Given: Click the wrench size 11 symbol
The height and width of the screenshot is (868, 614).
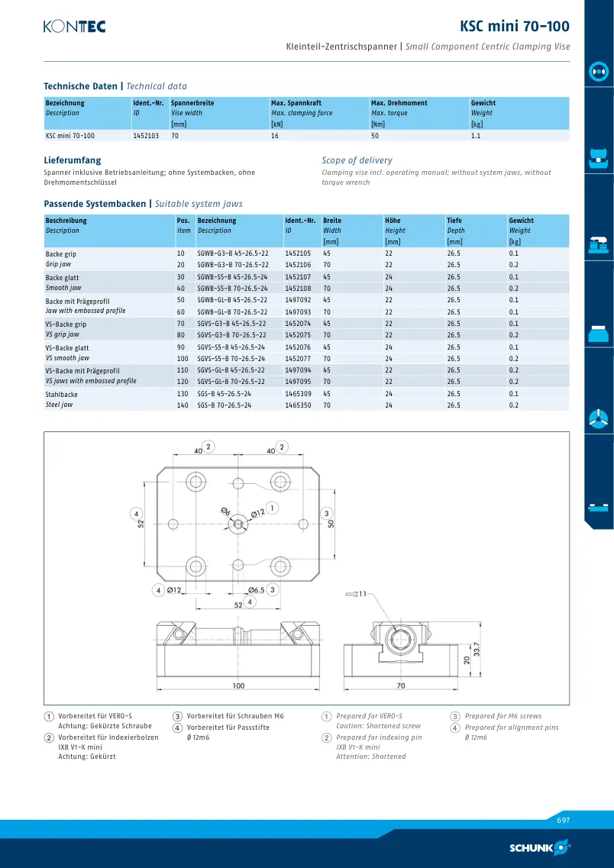Looking at the screenshot, I should tap(356, 594).
